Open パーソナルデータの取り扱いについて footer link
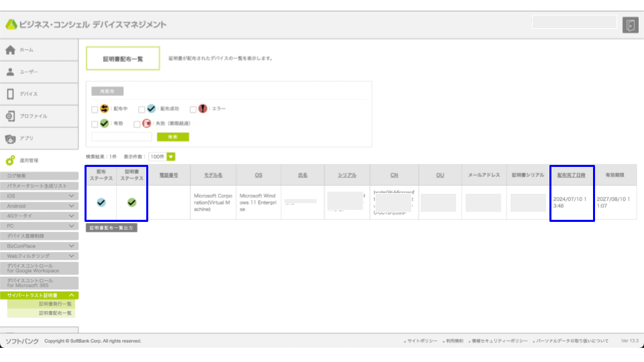The height and width of the screenshot is (362, 644). 572,341
